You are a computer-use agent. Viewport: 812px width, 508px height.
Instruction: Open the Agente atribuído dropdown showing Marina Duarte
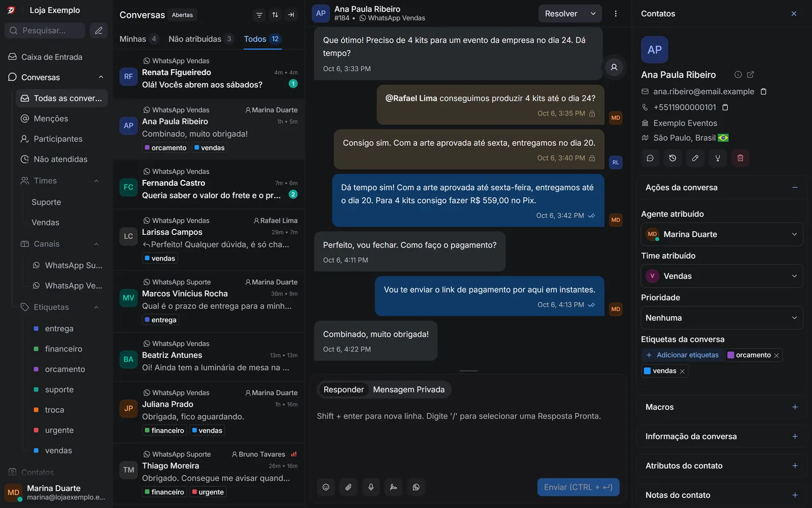[x=722, y=234]
